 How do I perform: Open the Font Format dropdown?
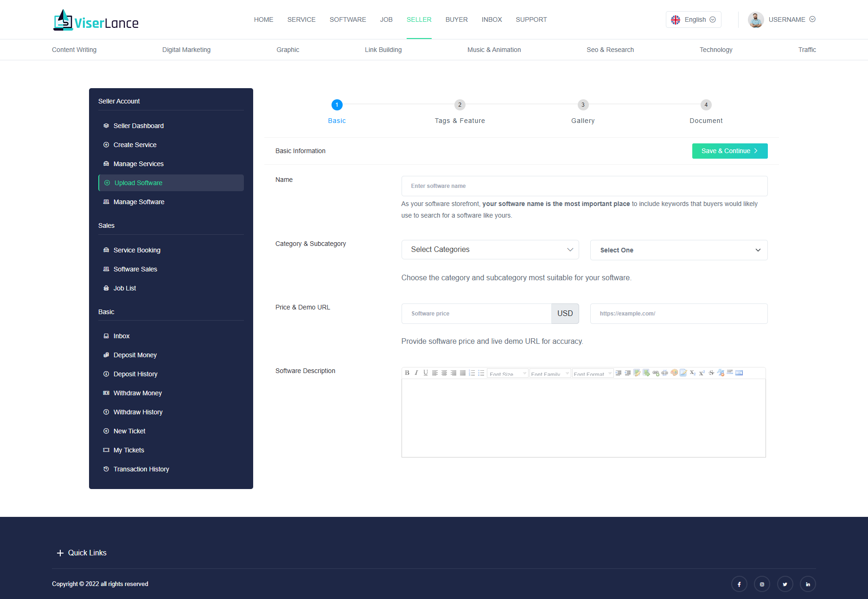point(593,373)
